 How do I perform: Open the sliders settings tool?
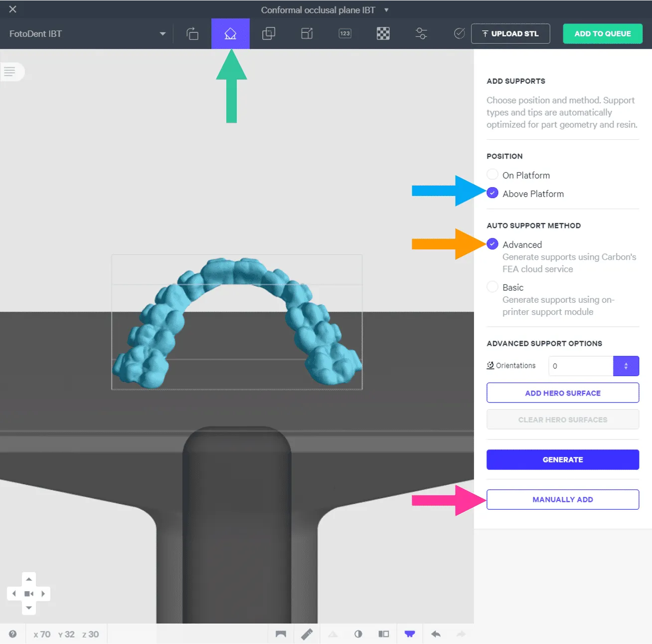click(421, 33)
